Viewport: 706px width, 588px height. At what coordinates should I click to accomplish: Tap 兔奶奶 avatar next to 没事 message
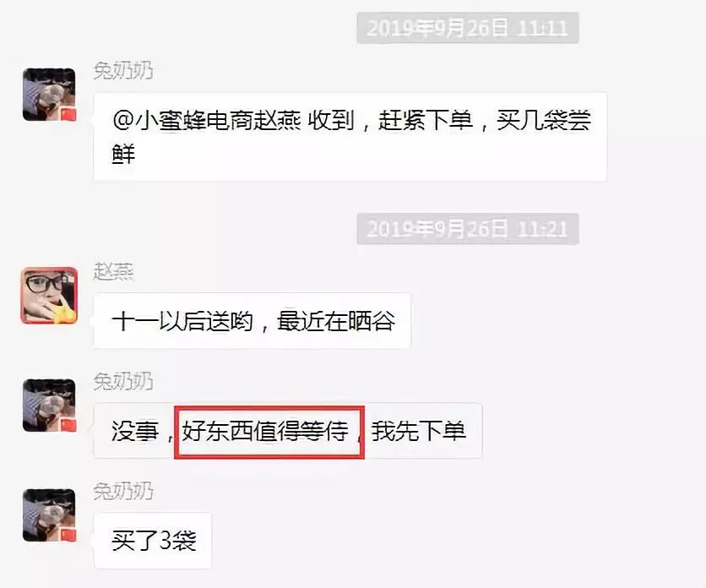tap(49, 405)
